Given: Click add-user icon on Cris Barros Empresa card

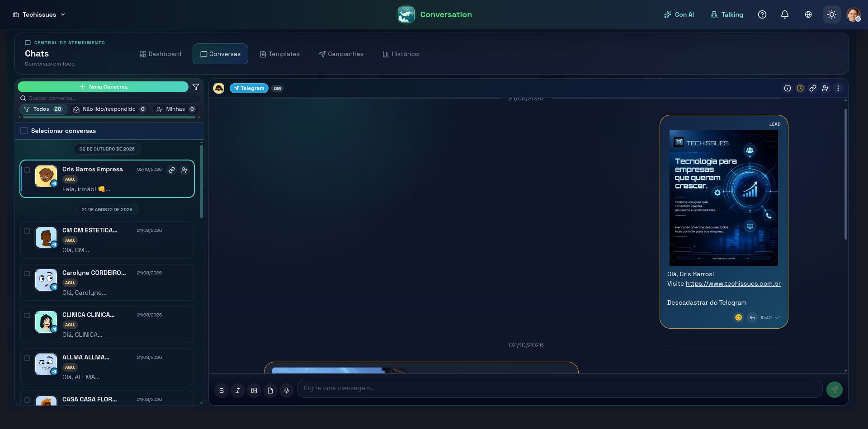Looking at the screenshot, I should click(184, 170).
